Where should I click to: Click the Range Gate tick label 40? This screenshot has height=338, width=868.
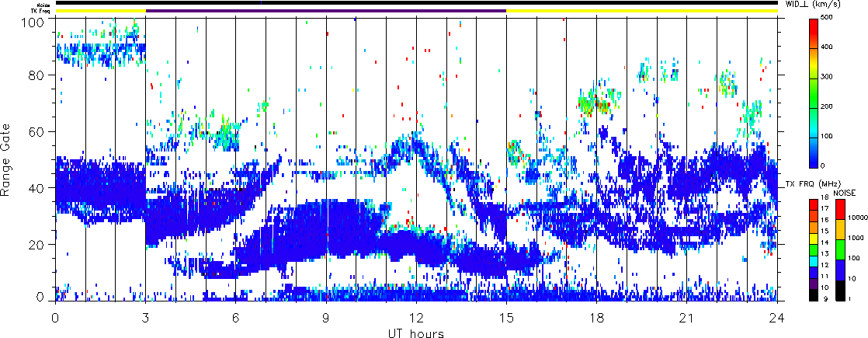coord(37,188)
